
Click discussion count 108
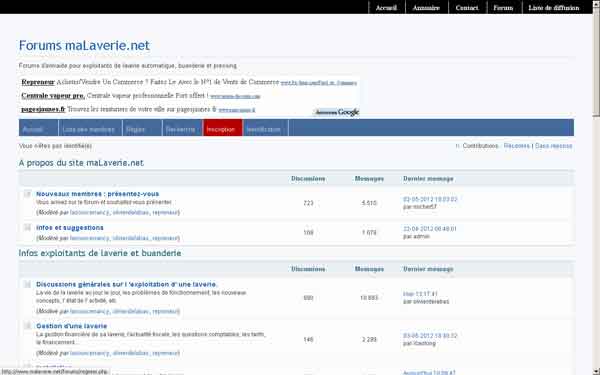tap(308, 233)
